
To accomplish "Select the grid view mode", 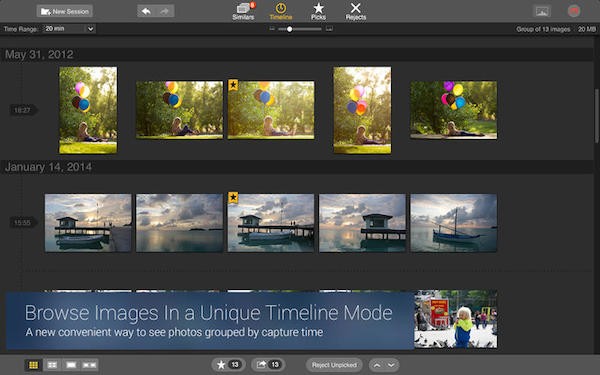I will (x=34, y=365).
